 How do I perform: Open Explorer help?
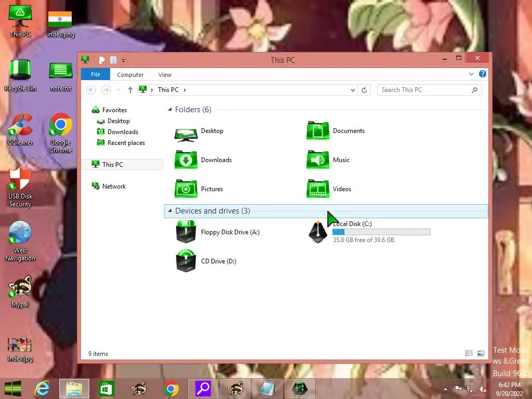[483, 74]
